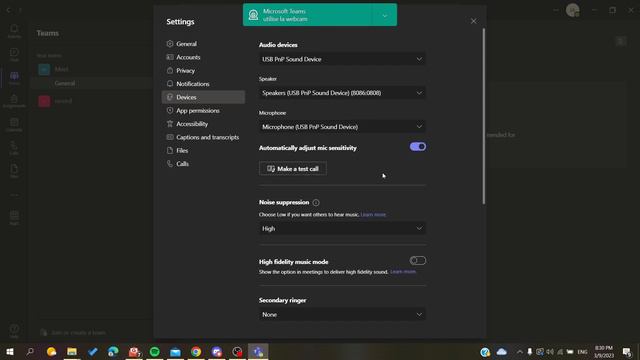Click Make a test call button
Screen dimensions: 640x360
pyautogui.click(x=293, y=169)
